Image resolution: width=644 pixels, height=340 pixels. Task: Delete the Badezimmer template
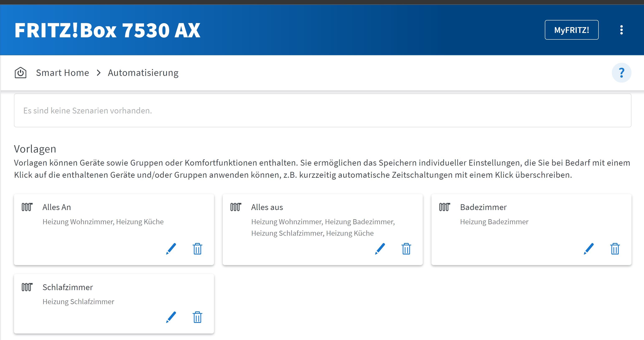615,249
